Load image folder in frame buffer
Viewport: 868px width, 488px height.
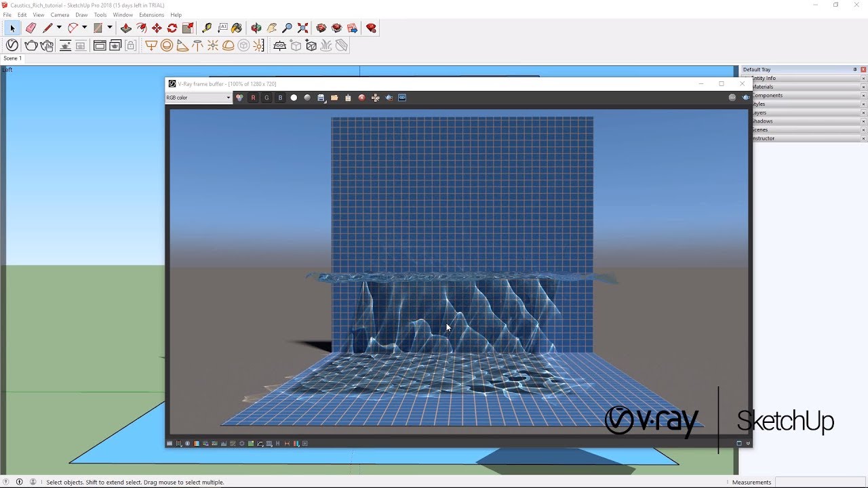334,98
